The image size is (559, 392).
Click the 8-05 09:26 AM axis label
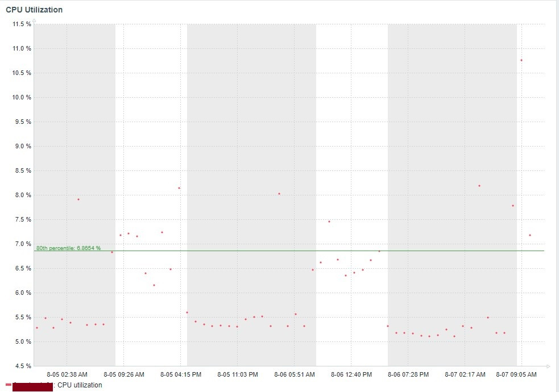click(x=124, y=374)
